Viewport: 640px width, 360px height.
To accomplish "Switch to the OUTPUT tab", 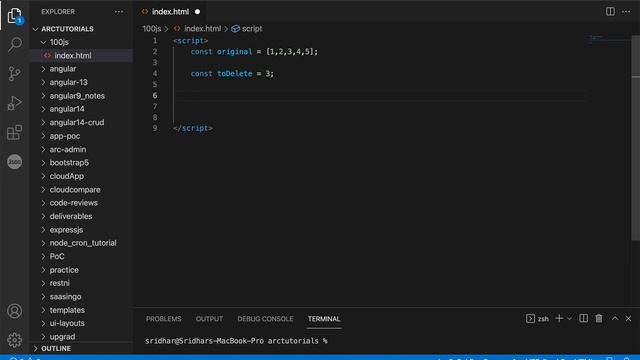I will pyautogui.click(x=209, y=319).
